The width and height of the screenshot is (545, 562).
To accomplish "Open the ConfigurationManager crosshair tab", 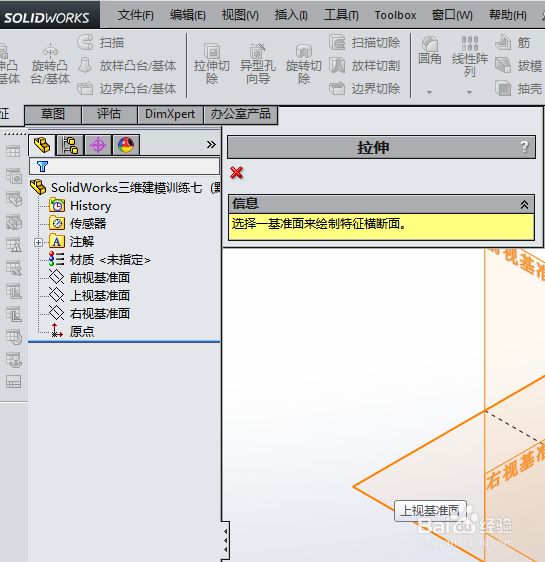I will (98, 145).
